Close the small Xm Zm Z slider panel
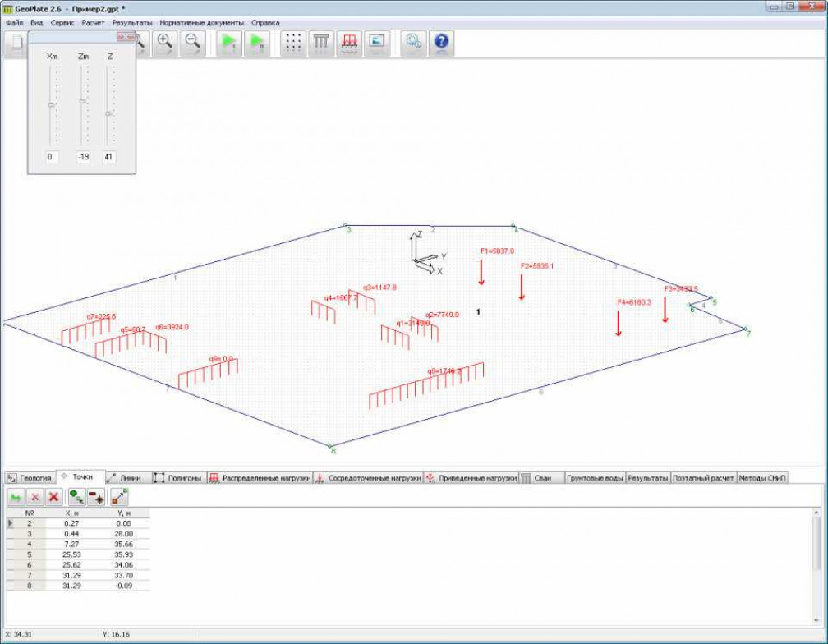Screen dimensions: 828x644 point(125,37)
